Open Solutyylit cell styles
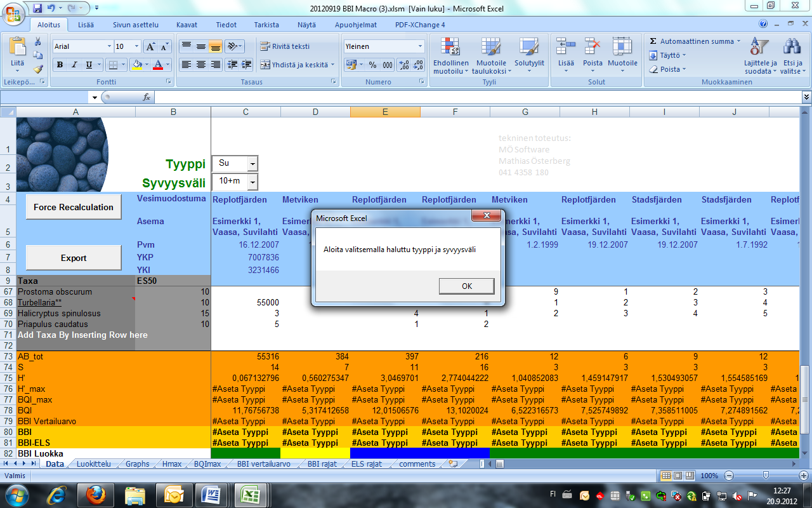This screenshot has height=508, width=812. coord(529,55)
